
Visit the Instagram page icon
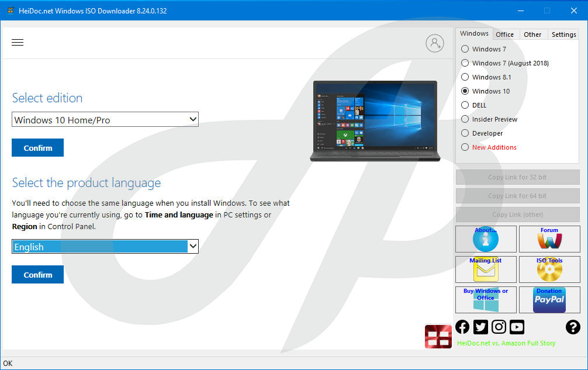(x=499, y=327)
